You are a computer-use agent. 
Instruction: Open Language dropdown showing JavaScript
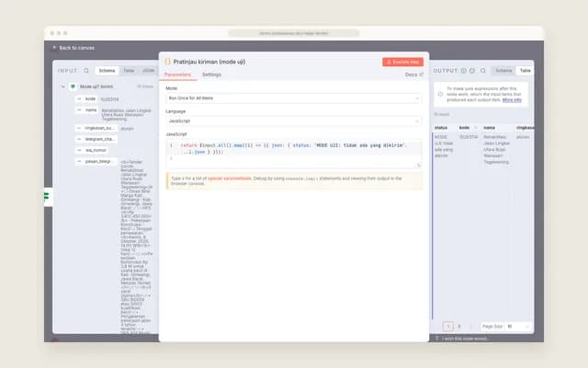[294, 121]
